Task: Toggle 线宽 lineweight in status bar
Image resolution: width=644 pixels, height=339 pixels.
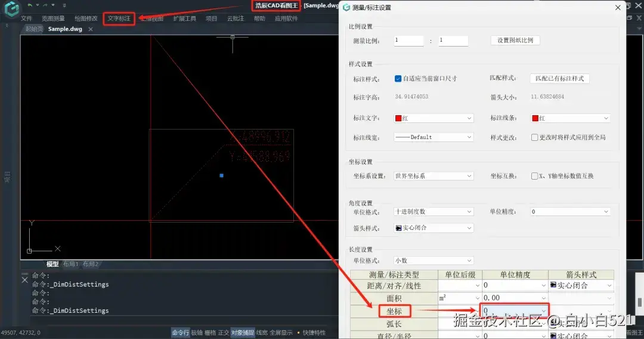Action: point(262,332)
